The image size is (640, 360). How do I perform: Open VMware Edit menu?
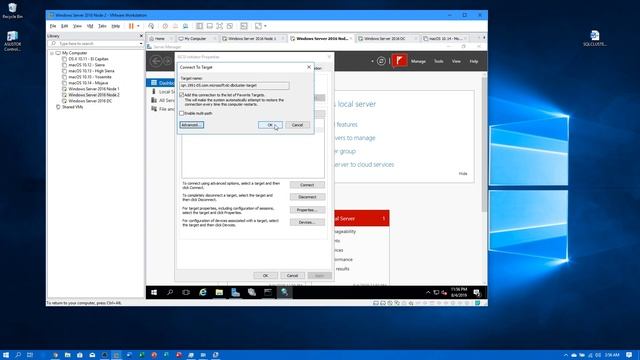point(64,26)
